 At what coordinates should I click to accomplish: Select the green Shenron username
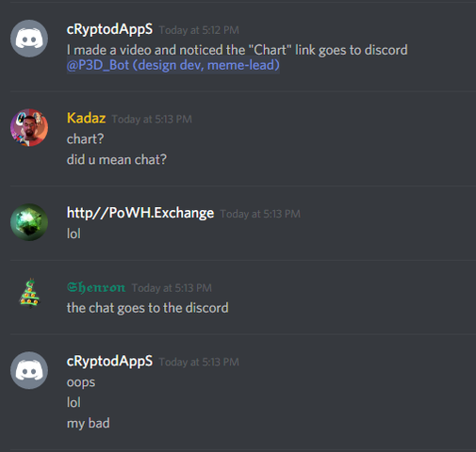[96, 287]
